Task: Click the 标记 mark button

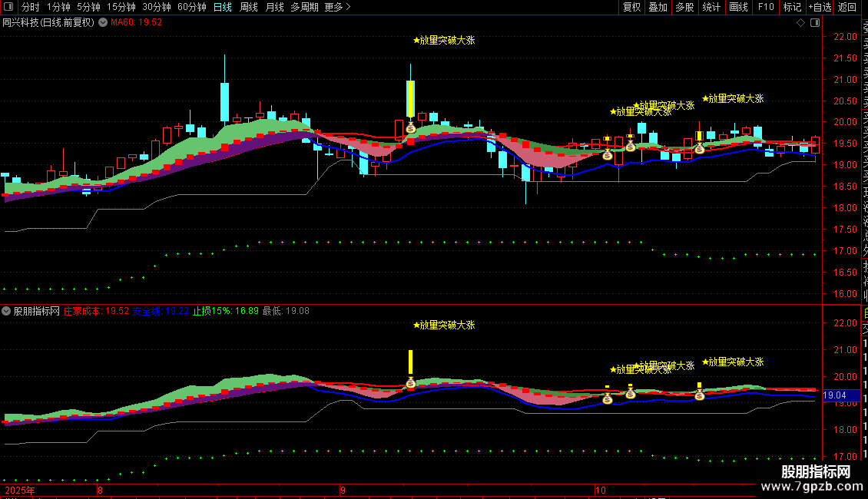Action: (x=792, y=7)
